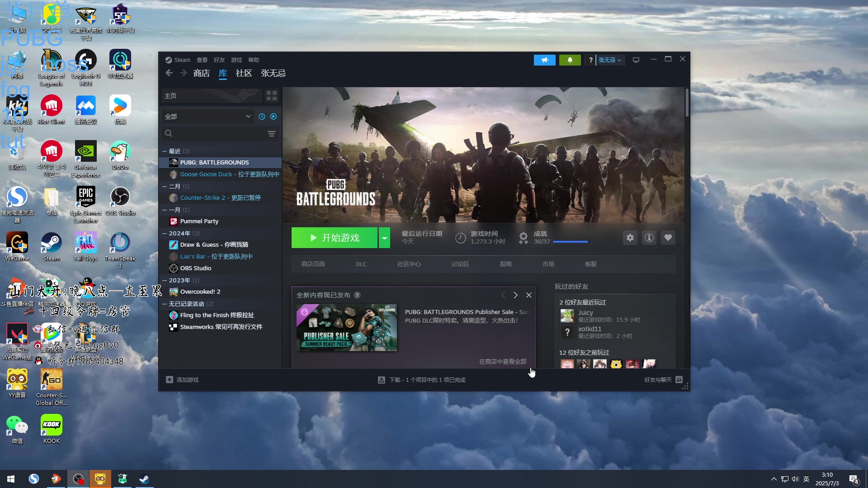This screenshot has height=488, width=868.
Task: Open the Windows notification center icon
Action: click(x=854, y=479)
